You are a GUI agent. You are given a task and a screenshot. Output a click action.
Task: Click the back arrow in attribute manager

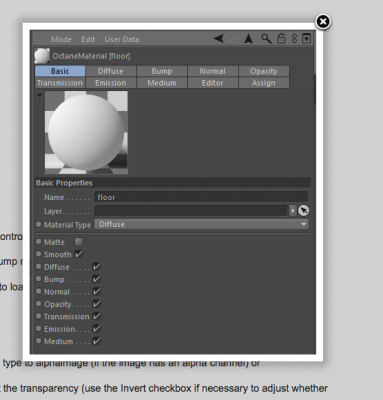click(x=219, y=39)
